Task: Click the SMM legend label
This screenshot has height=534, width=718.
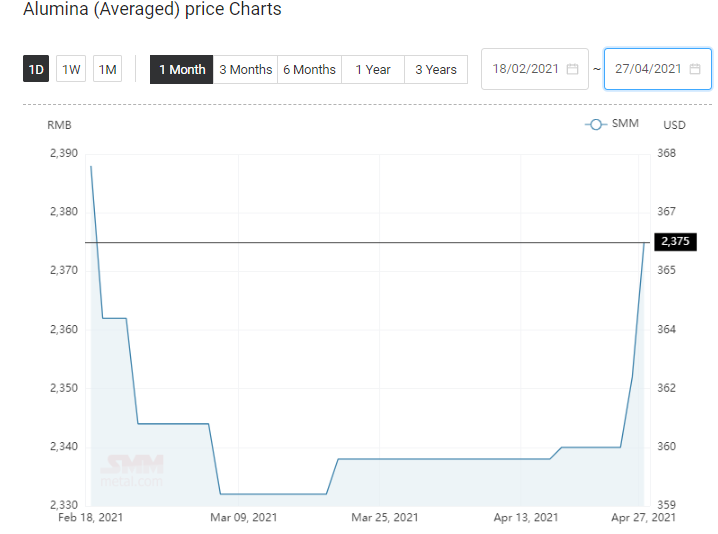Action: click(625, 124)
